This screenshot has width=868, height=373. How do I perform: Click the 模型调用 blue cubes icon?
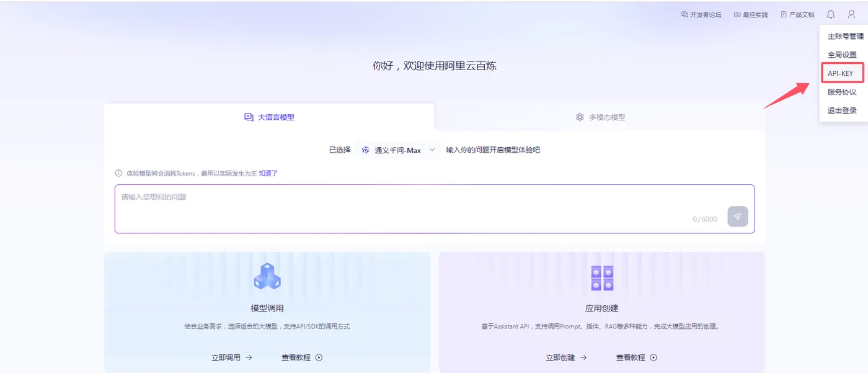267,277
